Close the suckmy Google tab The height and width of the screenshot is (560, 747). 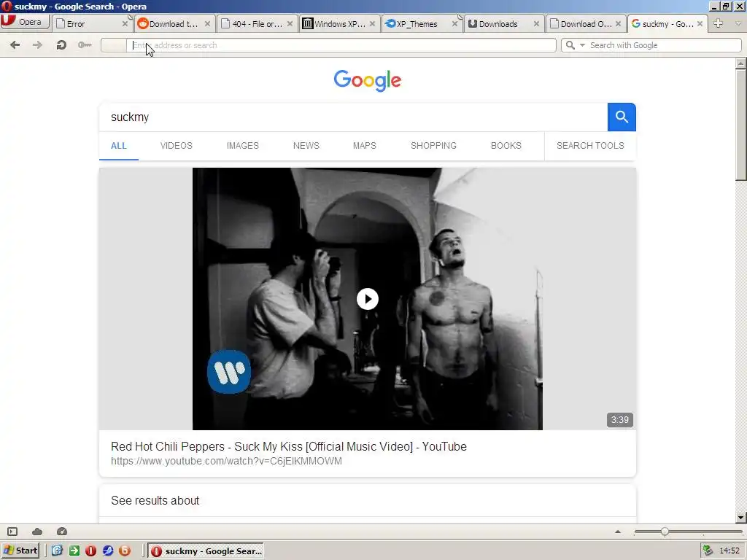(x=700, y=24)
